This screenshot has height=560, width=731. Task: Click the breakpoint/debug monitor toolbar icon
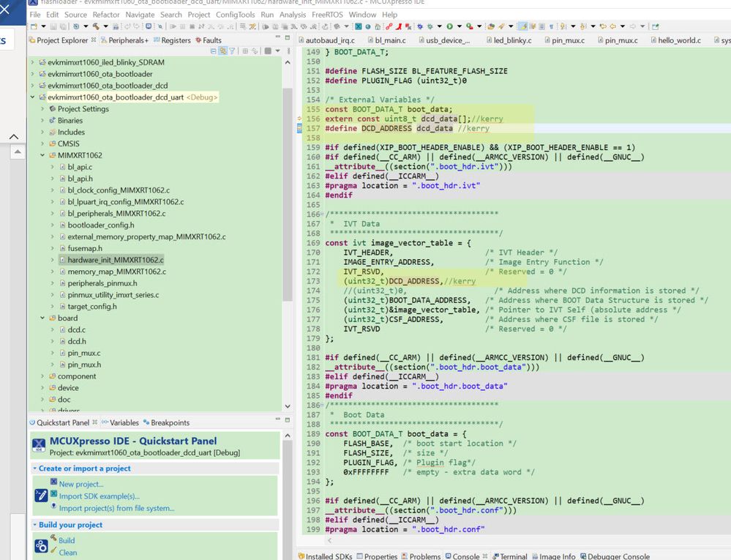point(149,26)
